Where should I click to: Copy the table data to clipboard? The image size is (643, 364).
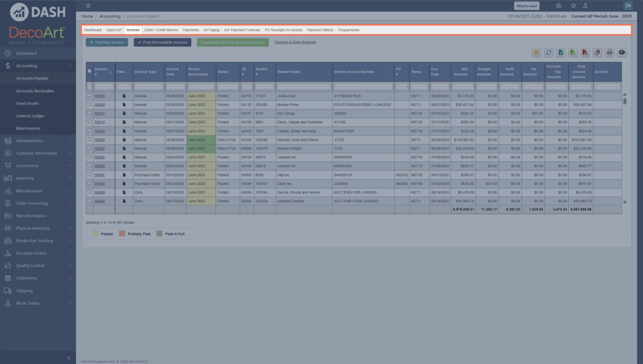tap(597, 52)
